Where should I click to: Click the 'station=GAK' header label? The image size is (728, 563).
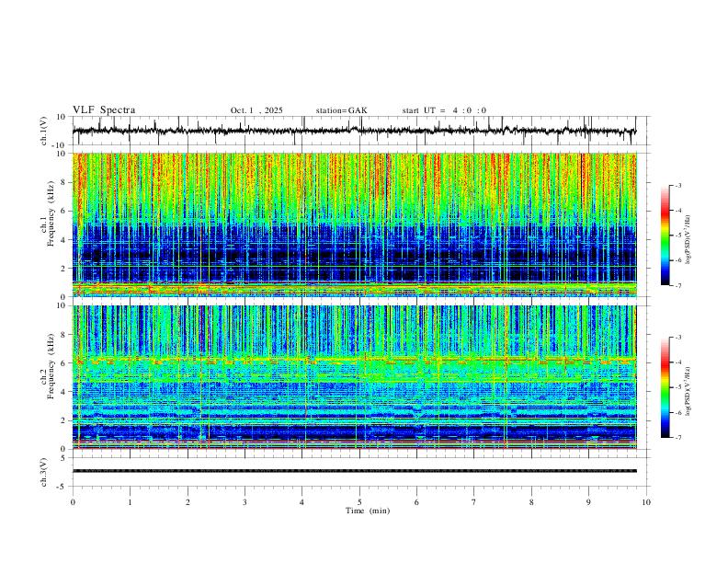(341, 110)
